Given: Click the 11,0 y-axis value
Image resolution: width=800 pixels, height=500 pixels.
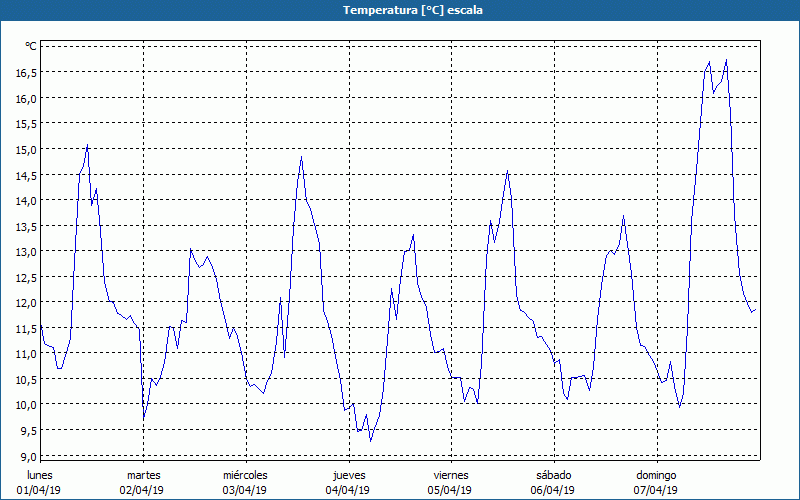Looking at the screenshot, I should (x=26, y=354).
